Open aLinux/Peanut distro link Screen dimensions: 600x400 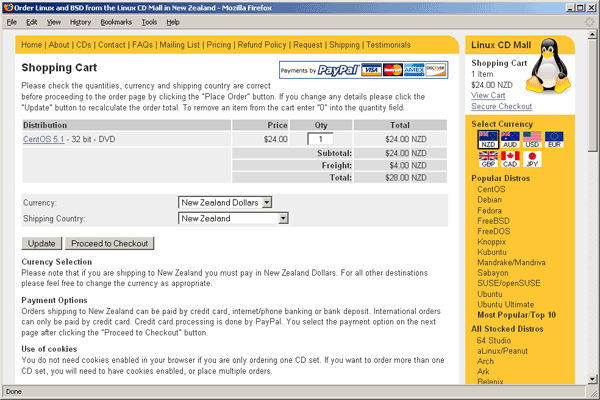tap(502, 351)
